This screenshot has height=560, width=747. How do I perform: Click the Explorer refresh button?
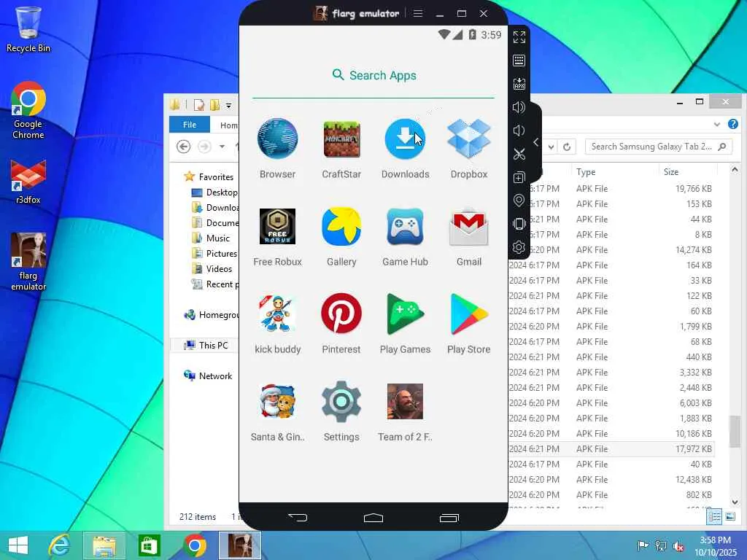pyautogui.click(x=567, y=147)
